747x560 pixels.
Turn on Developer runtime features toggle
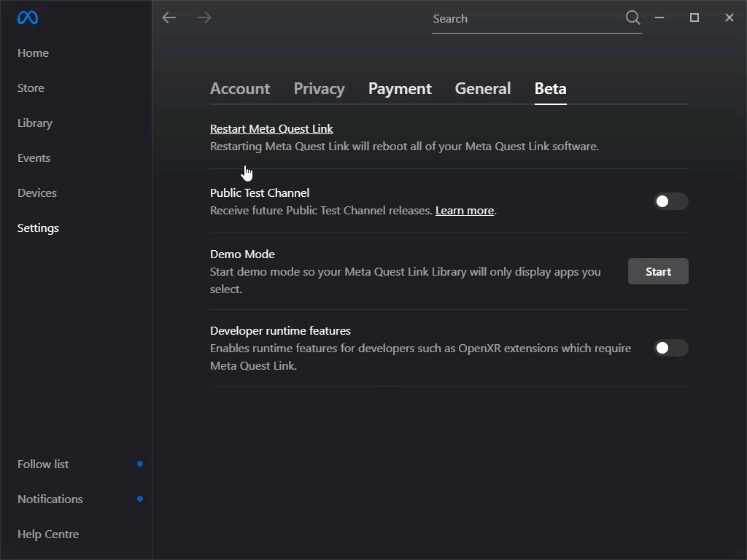670,348
